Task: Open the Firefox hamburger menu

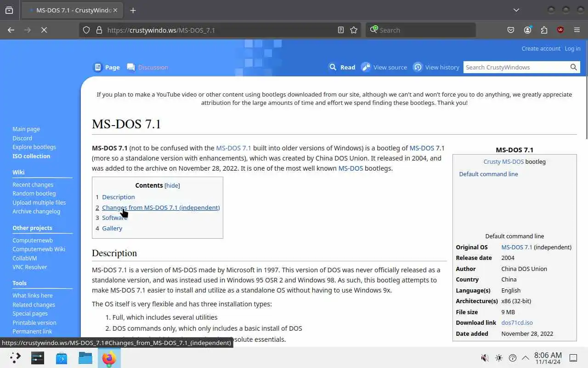Action: point(577,30)
